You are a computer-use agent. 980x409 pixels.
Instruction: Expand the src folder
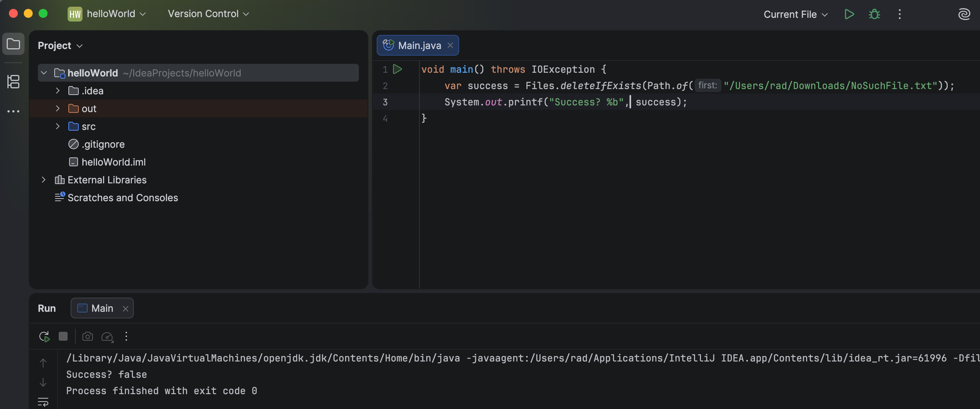coord(58,126)
